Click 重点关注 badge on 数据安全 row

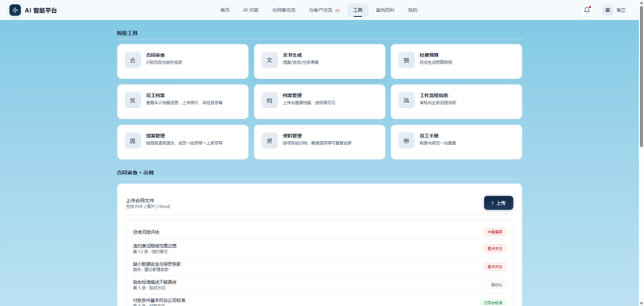494,267
